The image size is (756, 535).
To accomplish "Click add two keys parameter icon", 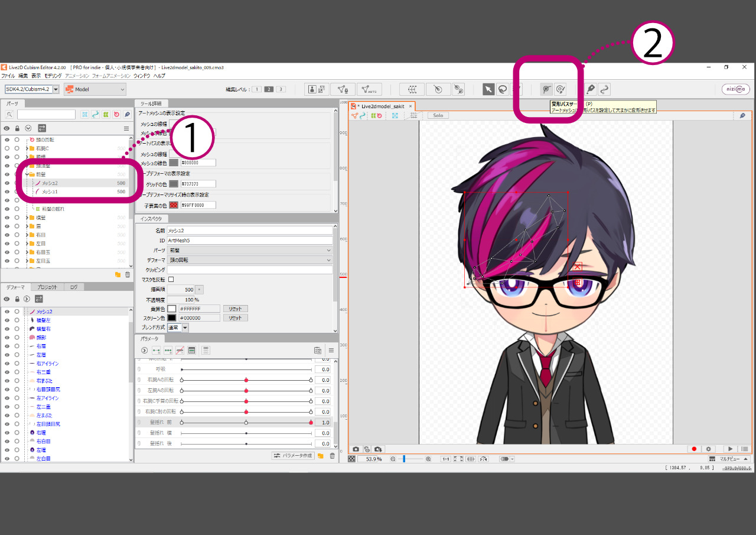I will 156,350.
